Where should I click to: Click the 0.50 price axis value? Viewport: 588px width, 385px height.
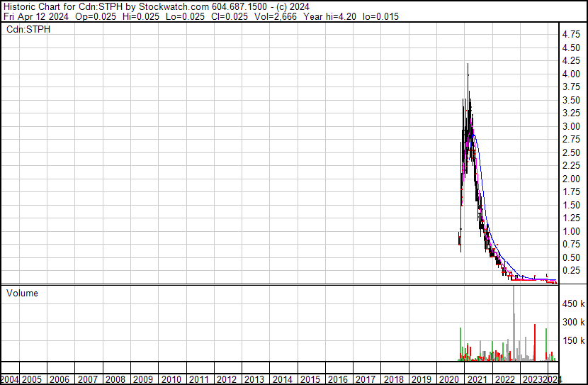571,257
